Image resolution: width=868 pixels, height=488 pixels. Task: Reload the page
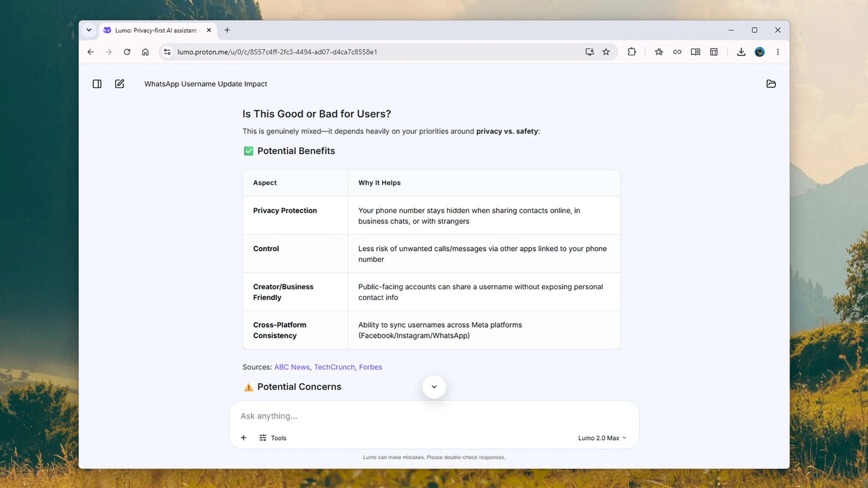(x=127, y=52)
